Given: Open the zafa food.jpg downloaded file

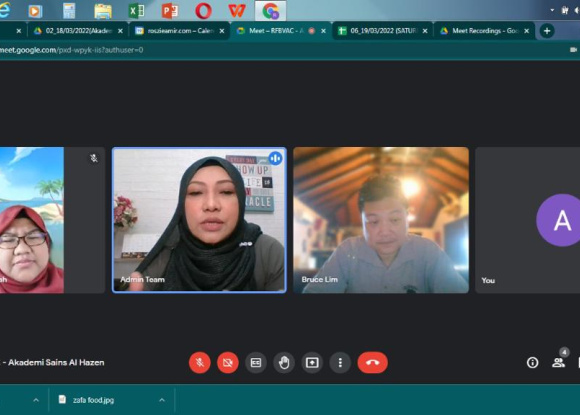Looking at the screenshot, I should click(x=93, y=400).
